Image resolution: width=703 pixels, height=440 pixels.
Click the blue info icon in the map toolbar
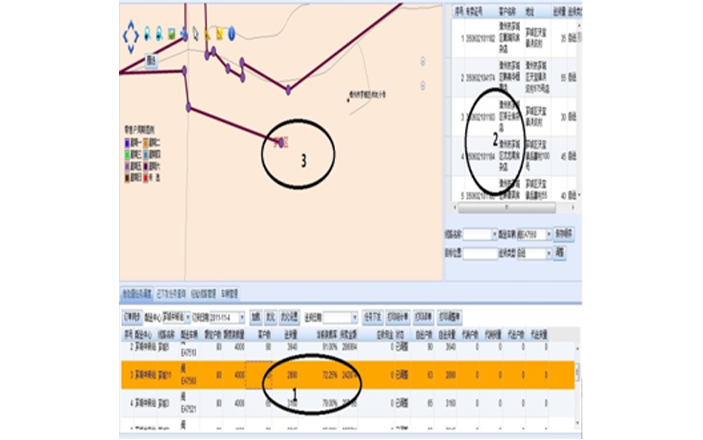click(231, 34)
